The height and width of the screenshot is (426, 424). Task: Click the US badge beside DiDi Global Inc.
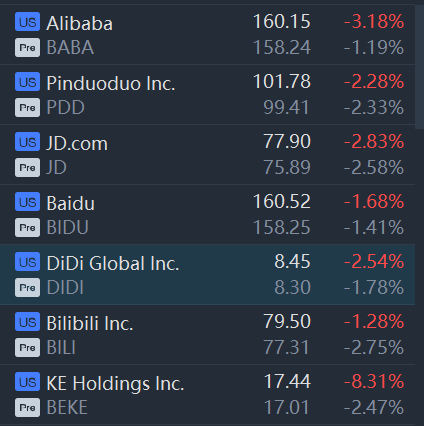tap(27, 262)
